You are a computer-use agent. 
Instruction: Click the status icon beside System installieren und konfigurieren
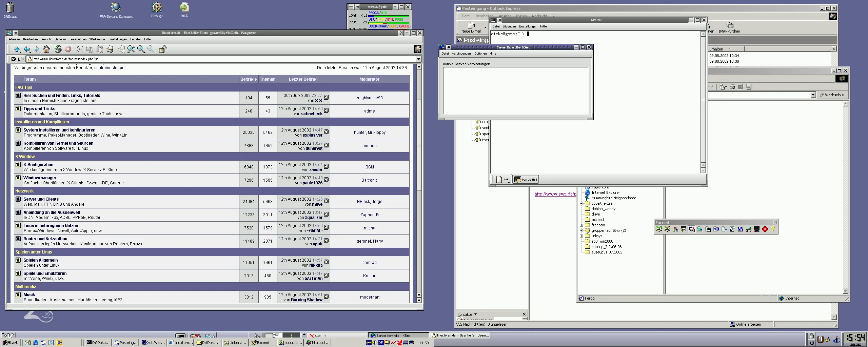coord(18,130)
